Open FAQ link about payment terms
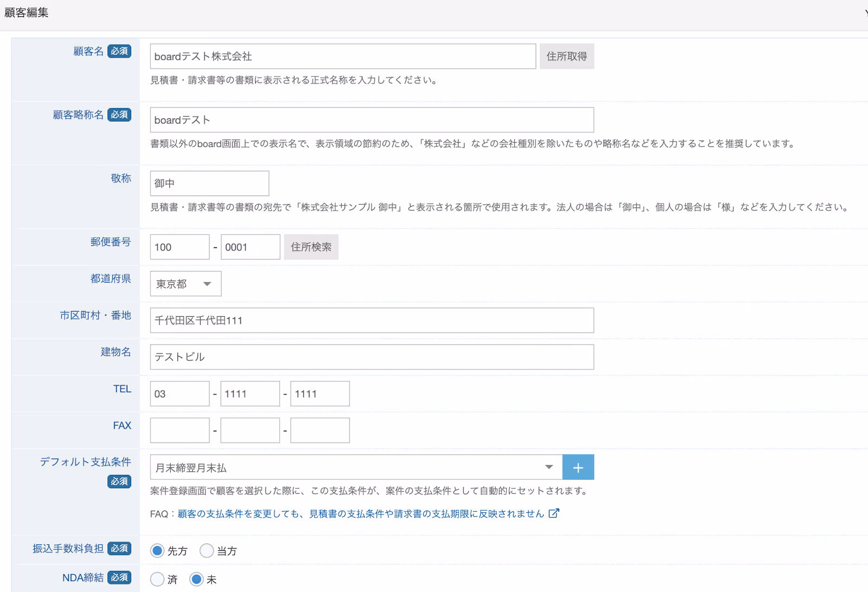 (x=361, y=514)
